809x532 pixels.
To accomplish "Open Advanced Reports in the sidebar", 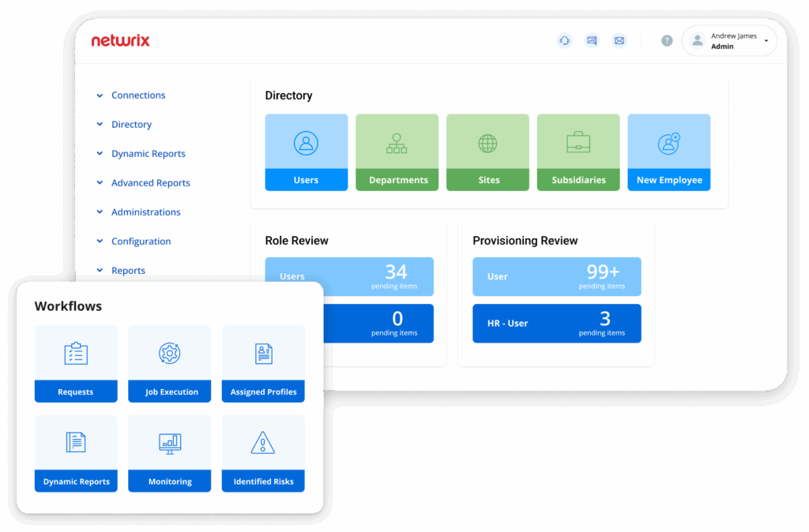I will click(151, 182).
